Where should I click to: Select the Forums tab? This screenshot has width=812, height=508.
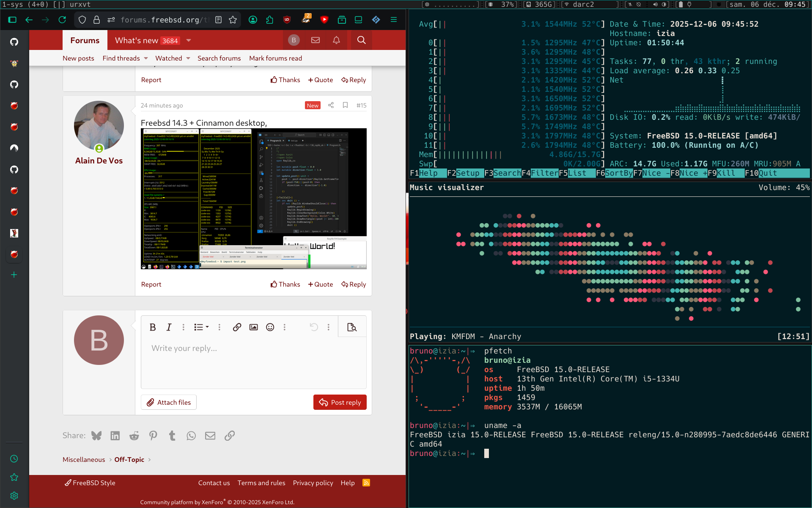85,41
